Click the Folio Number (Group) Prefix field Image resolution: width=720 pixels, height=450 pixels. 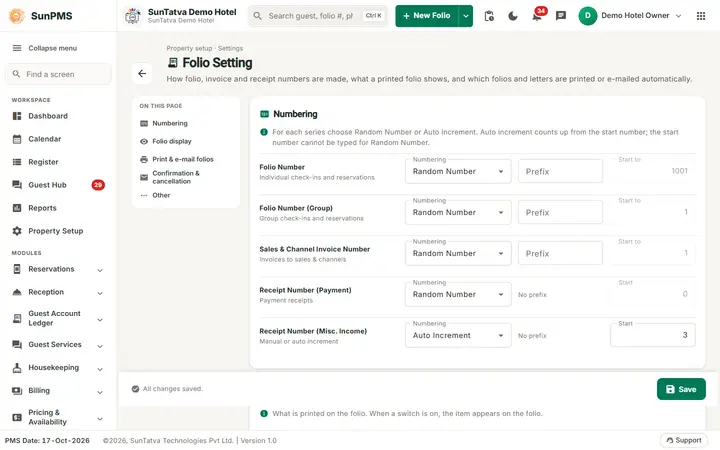tap(560, 212)
